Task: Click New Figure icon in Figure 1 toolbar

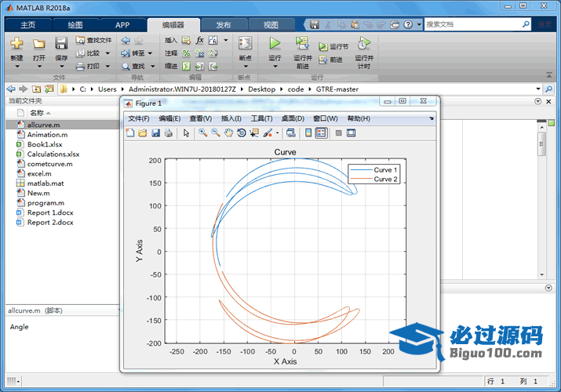Action: click(x=130, y=133)
